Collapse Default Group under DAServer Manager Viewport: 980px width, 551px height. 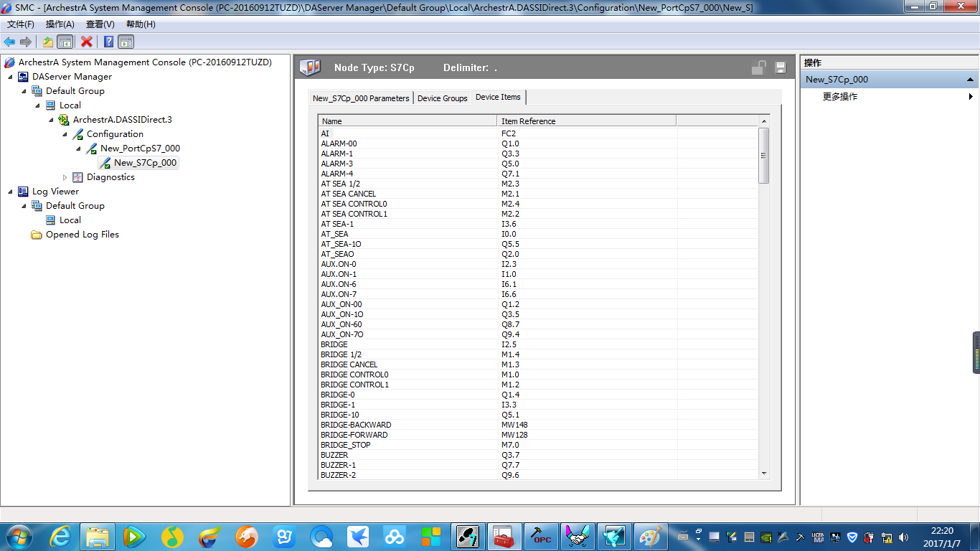pyautogui.click(x=24, y=91)
